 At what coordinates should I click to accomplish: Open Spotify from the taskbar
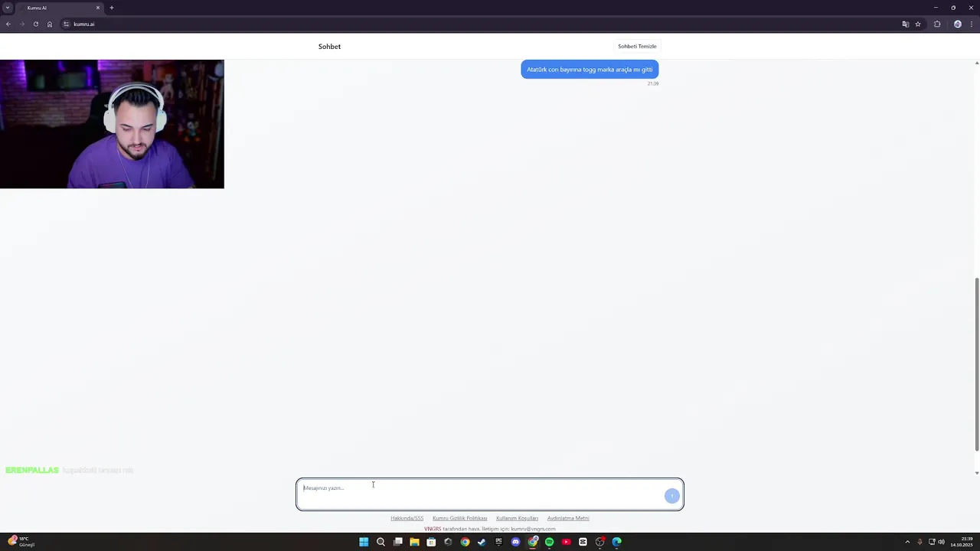tap(549, 542)
